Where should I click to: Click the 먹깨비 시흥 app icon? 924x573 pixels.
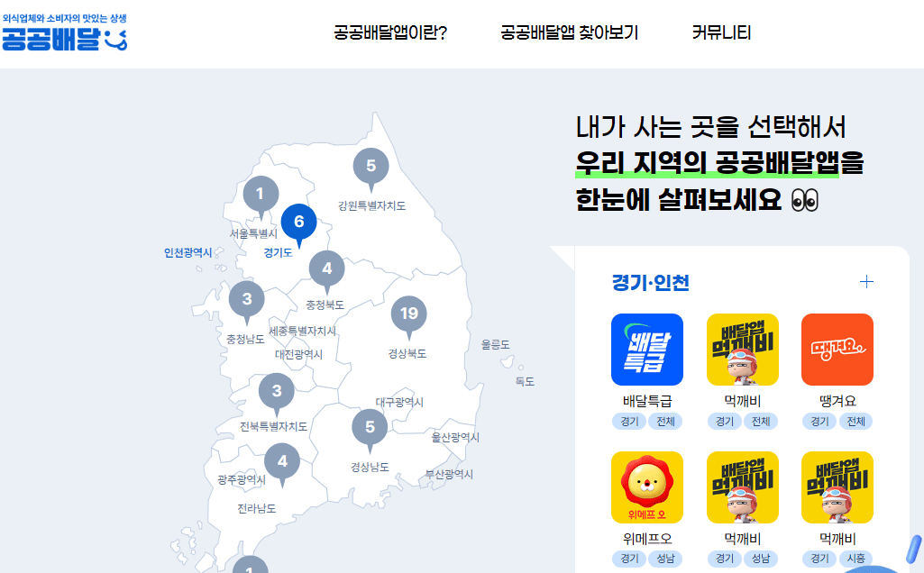(x=836, y=487)
